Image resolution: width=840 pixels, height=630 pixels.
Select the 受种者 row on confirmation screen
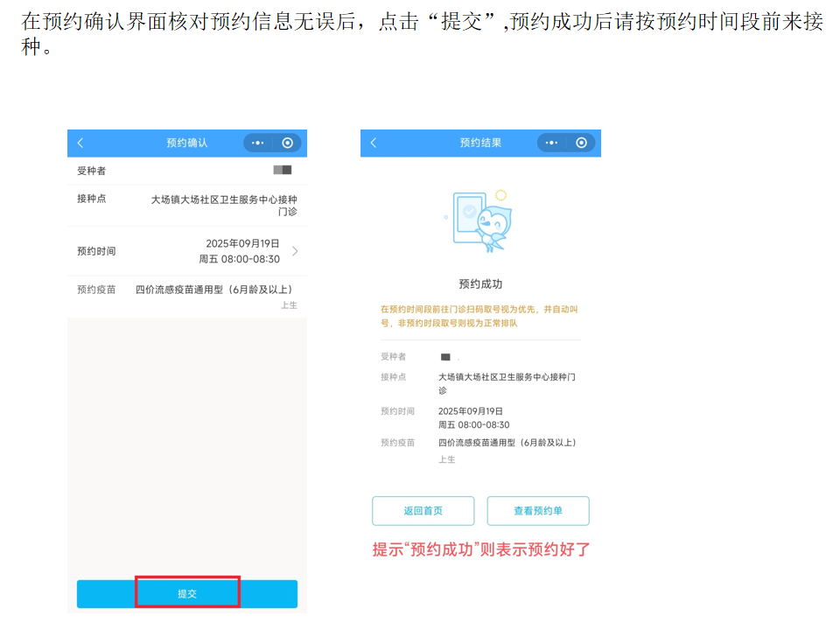[x=186, y=171]
